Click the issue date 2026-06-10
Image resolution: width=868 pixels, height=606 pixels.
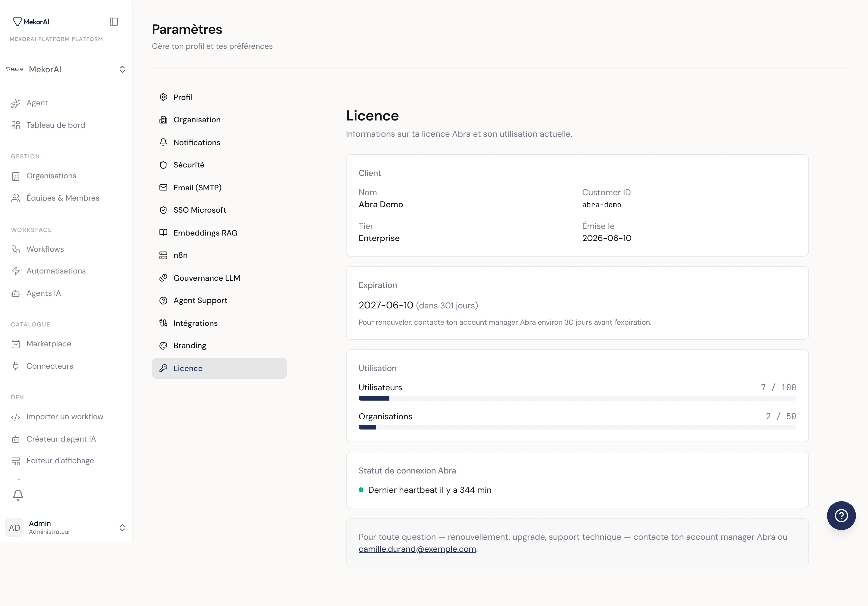(x=606, y=238)
